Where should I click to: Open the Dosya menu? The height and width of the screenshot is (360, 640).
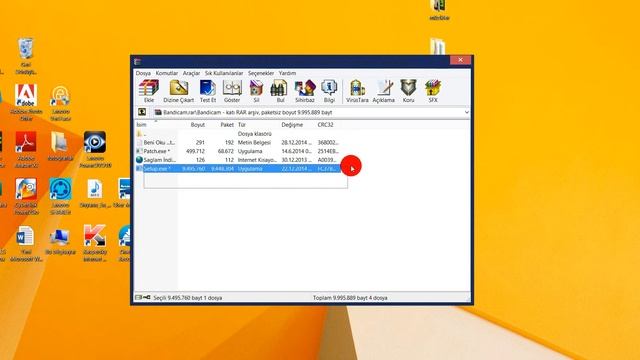click(143, 73)
